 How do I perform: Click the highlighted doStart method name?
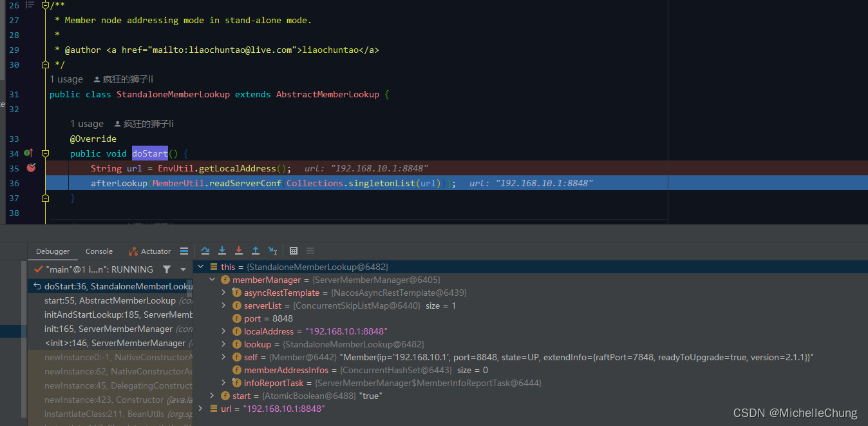tap(150, 153)
